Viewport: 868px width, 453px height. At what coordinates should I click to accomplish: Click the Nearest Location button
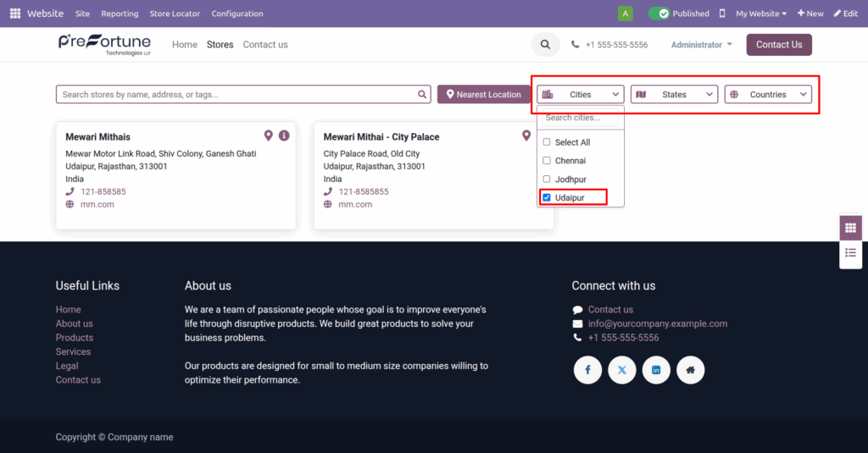point(484,95)
